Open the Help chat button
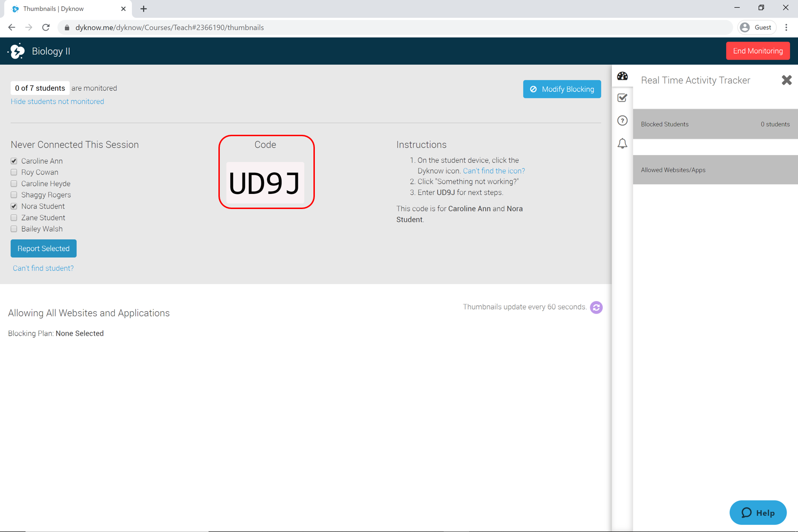The height and width of the screenshot is (532, 798). (x=758, y=513)
